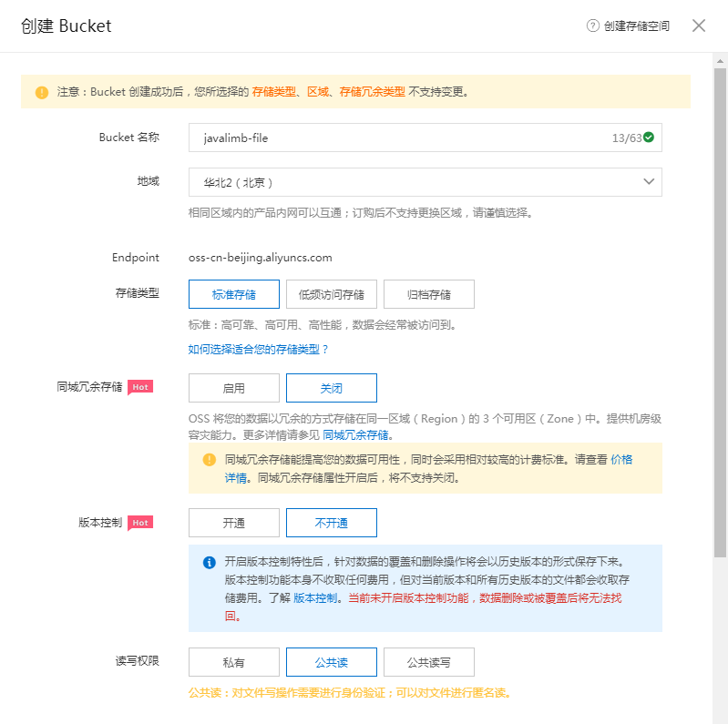Viewport: 728px width, 724px height.
Task: Select 低频访问存储 storage type
Action: point(332,294)
